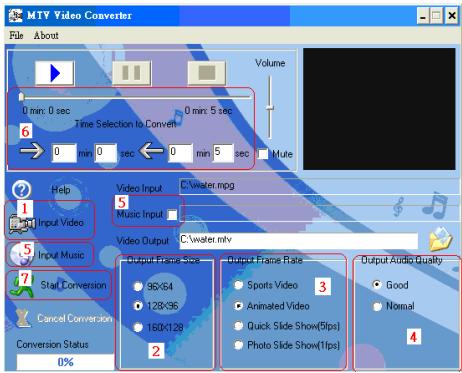Set start time with right arrow icon
The height and width of the screenshot is (373, 462).
point(32,151)
